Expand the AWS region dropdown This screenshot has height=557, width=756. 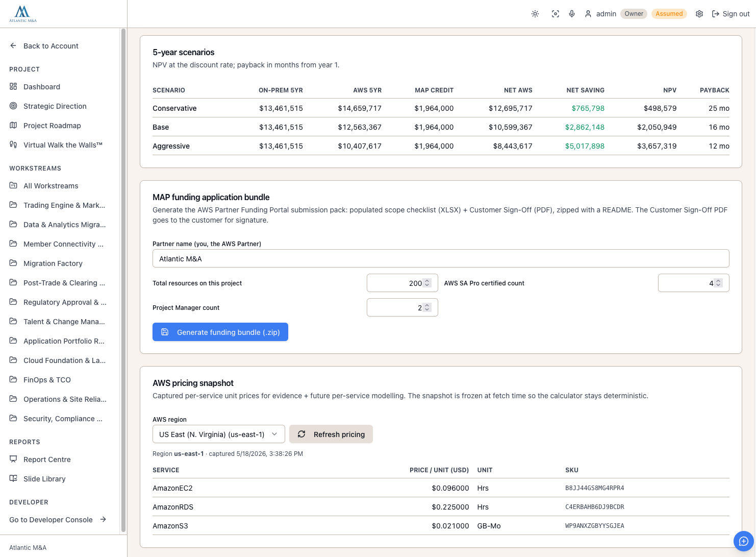tap(218, 434)
